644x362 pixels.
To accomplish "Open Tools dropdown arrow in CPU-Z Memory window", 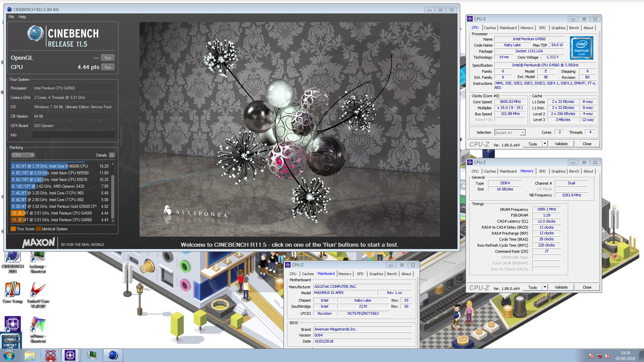I will click(x=545, y=288).
